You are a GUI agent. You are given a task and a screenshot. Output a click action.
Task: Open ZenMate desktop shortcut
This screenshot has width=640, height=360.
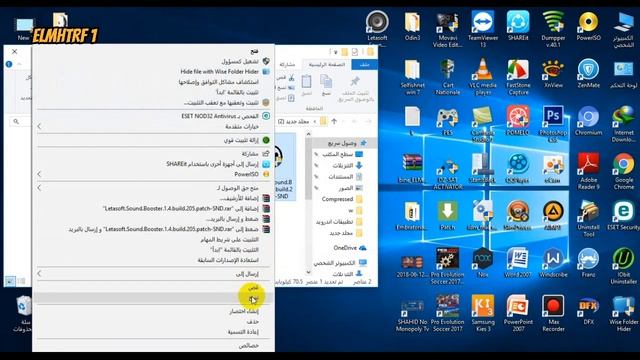(x=588, y=73)
